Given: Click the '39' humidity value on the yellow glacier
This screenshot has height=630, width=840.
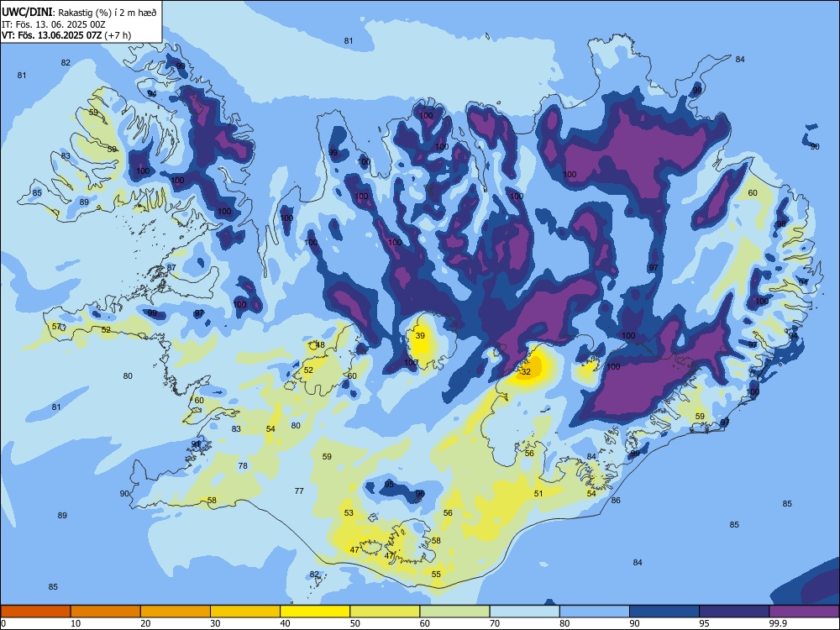Looking at the screenshot, I should click(x=420, y=335).
